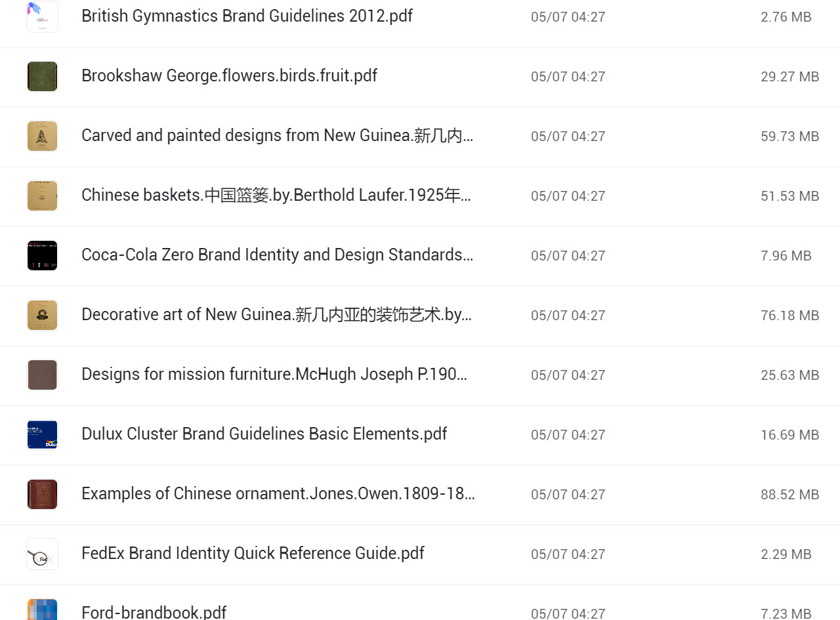840x620 pixels.
Task: Click the date in the Chinese baskets row
Action: [568, 196]
